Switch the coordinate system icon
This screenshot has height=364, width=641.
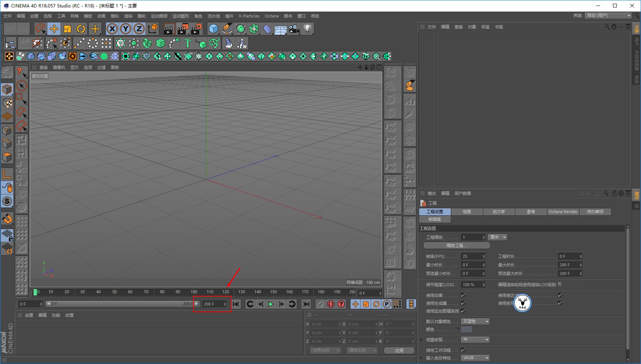point(153,29)
